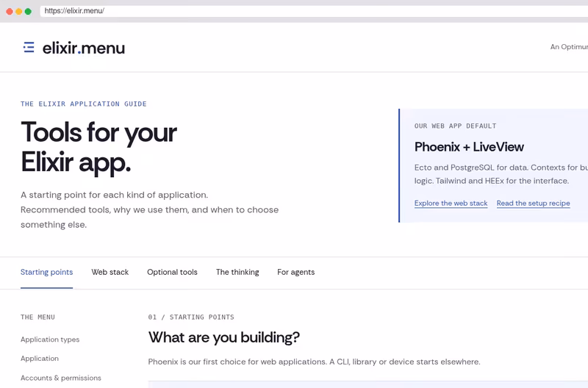Open the For agents tab
Image resolution: width=588 pixels, height=388 pixels.
coord(296,272)
